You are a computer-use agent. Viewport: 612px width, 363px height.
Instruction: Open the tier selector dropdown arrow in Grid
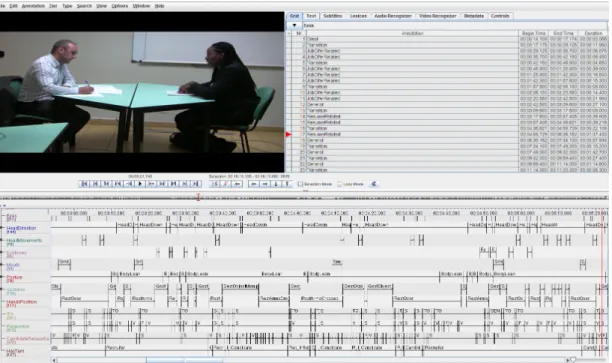(x=295, y=25)
